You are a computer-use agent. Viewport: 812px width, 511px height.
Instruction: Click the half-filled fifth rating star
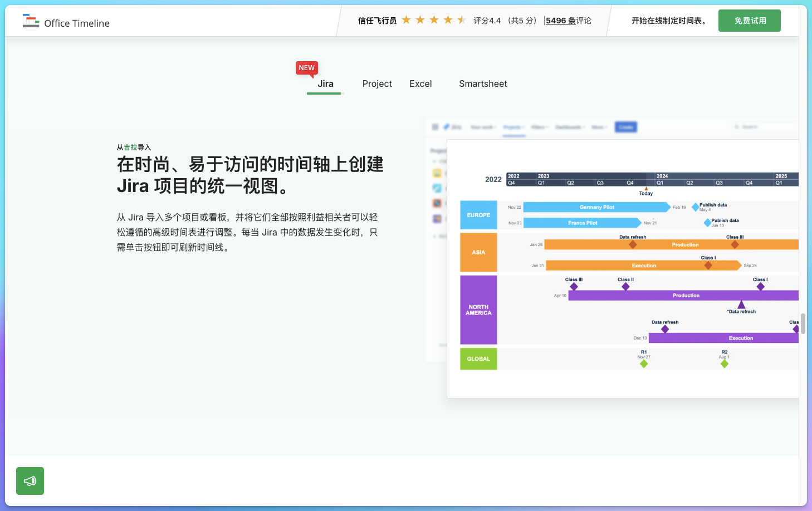click(x=462, y=19)
